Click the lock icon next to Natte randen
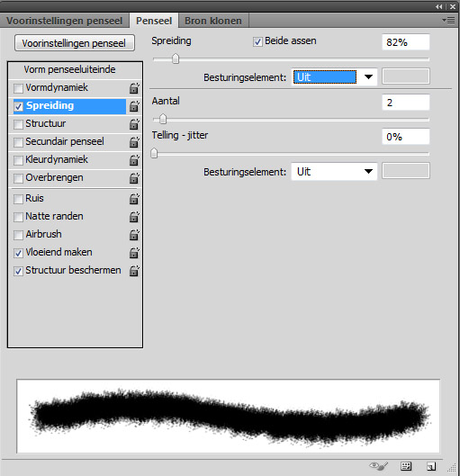Screen dimensions: 460x476 [134, 217]
